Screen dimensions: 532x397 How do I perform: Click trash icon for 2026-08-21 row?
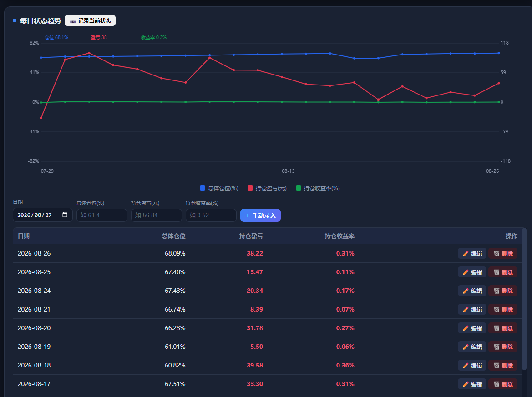[497, 310]
